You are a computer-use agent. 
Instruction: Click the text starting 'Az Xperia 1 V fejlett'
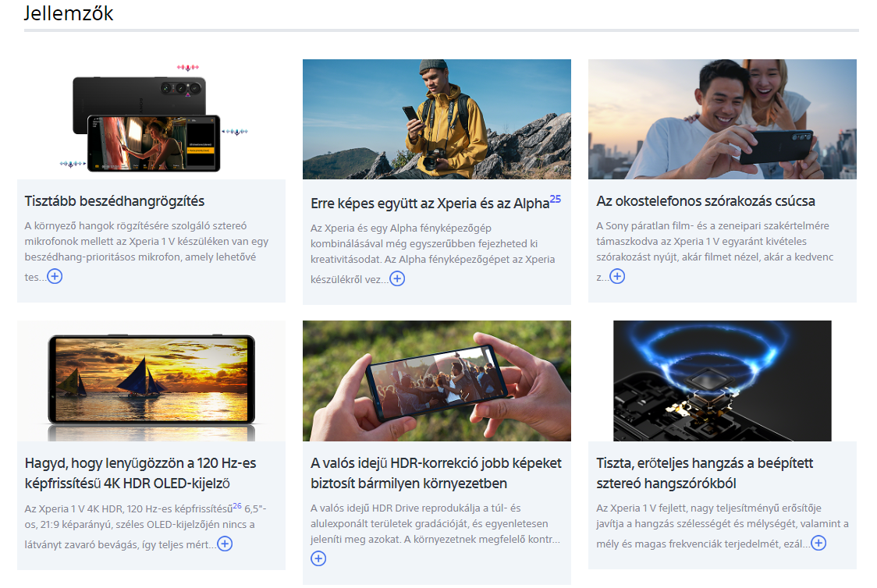point(723,526)
